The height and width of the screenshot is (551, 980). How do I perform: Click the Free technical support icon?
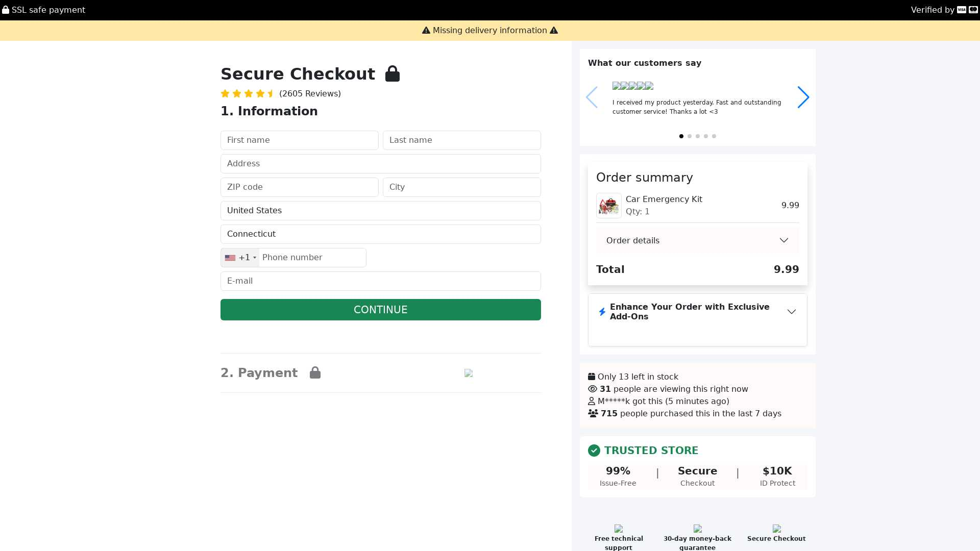(x=619, y=529)
